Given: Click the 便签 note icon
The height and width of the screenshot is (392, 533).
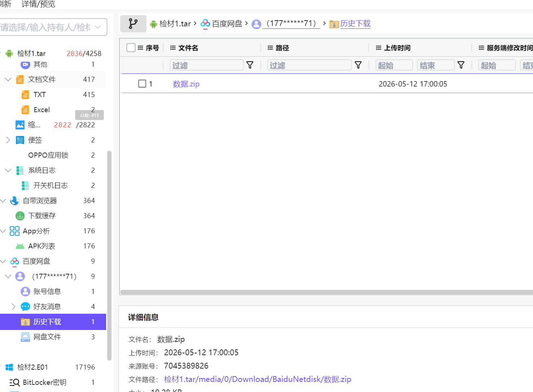Looking at the screenshot, I should point(20,140).
